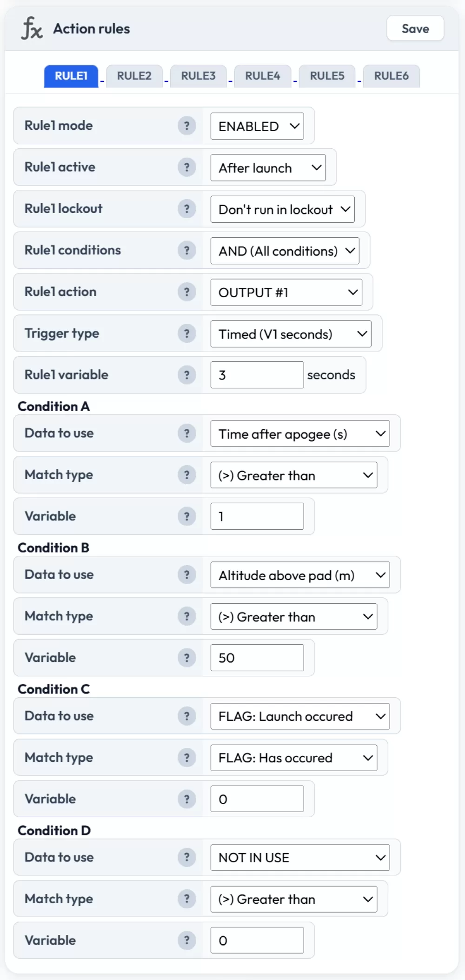Show help for Trigger type
Screen dimensions: 465x980
[x=187, y=333]
